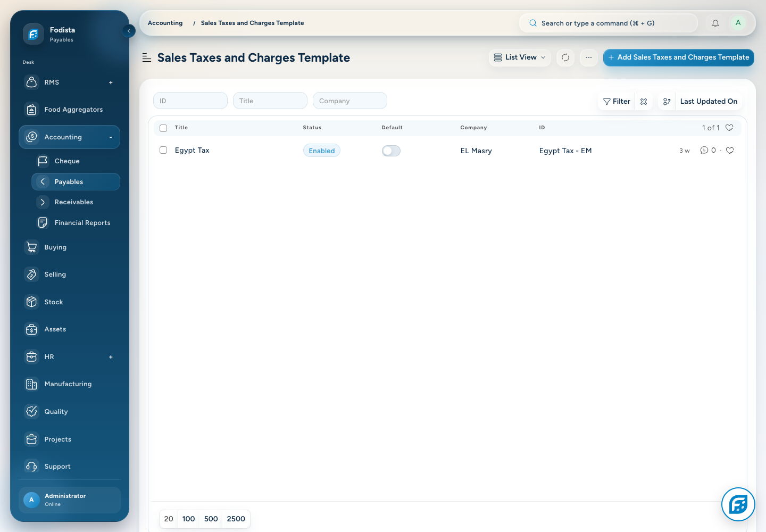This screenshot has height=532, width=766.
Task: Open the Quality module
Action: point(69,412)
